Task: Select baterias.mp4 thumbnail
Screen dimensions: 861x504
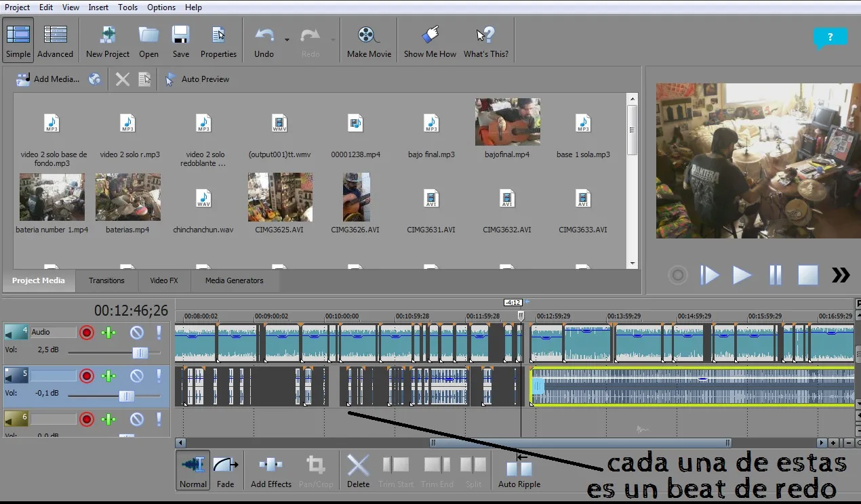Action: 128,197
